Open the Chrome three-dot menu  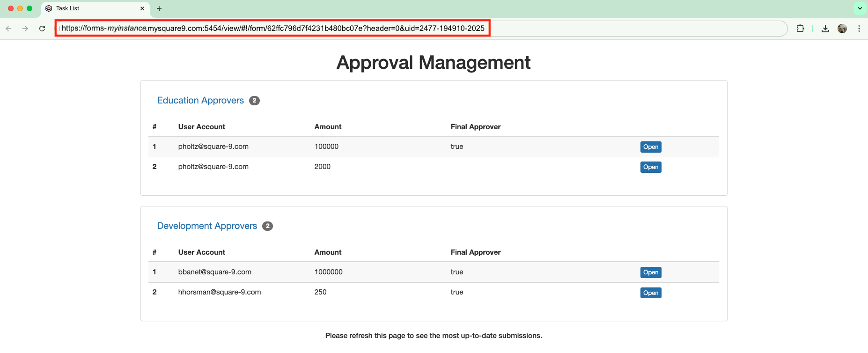859,29
